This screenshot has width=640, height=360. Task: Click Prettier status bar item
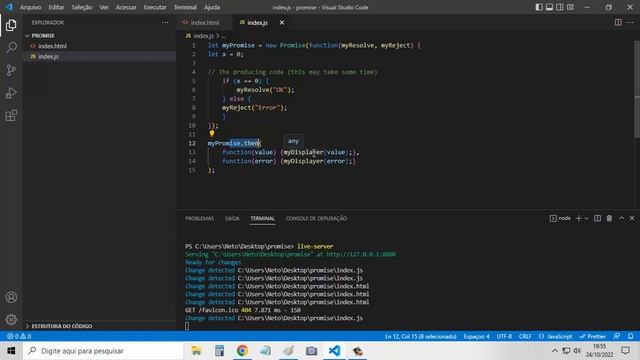pos(593,336)
